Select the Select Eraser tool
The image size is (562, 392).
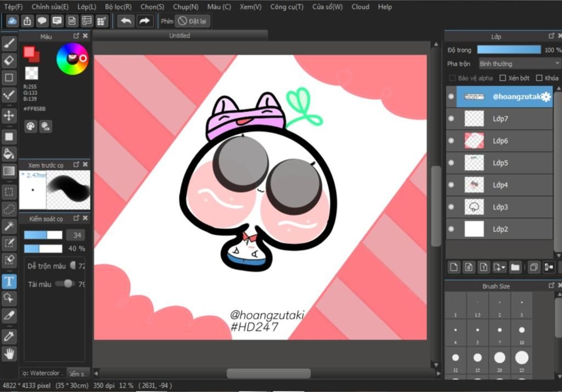[x=9, y=260]
